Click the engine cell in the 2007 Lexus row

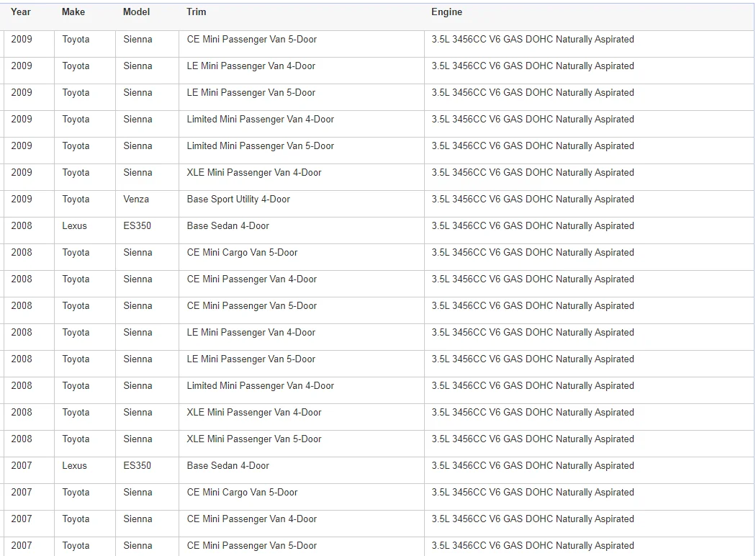[533, 466]
